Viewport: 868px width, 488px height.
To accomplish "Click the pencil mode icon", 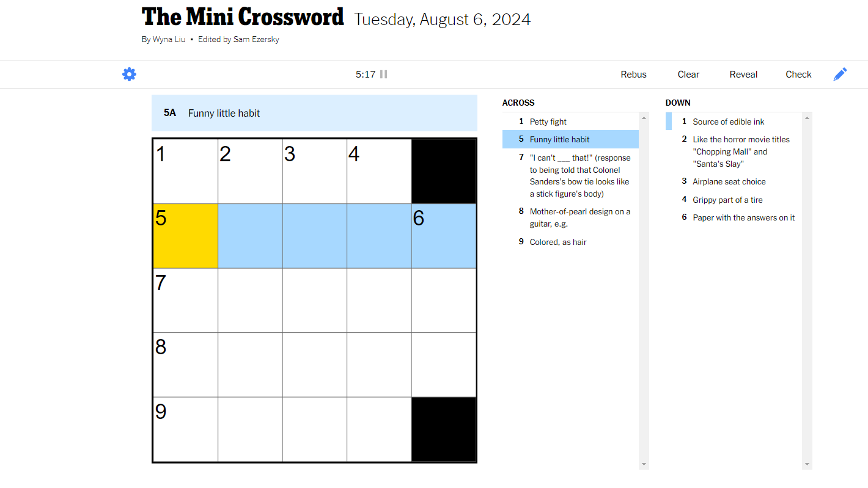I will point(840,74).
